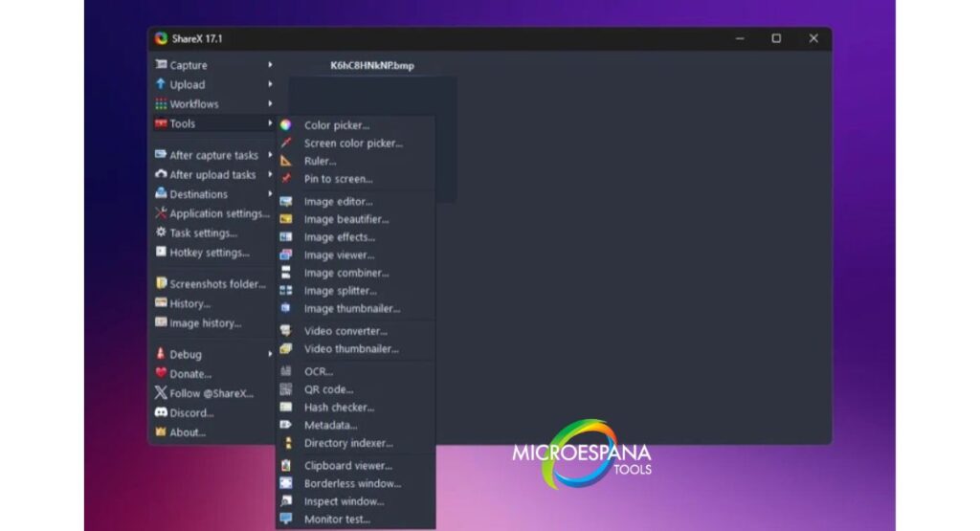Open the Image combiner icon

coord(285,273)
